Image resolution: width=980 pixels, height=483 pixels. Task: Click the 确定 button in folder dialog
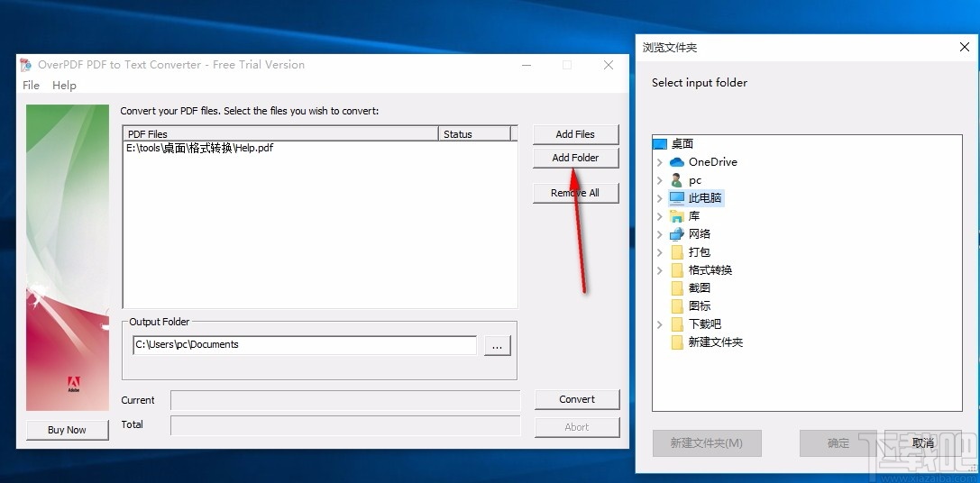(x=838, y=443)
